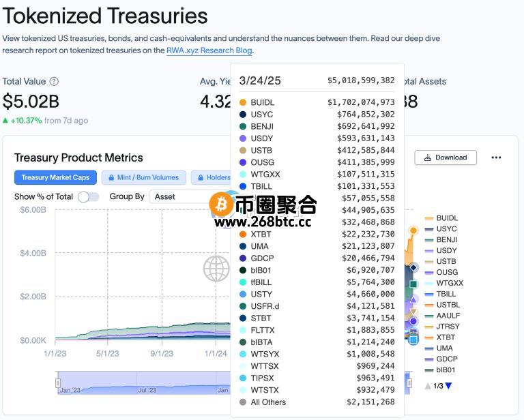Viewport: 524px width, 420px height.
Task: Click the $5.02B total value figure
Action: (x=31, y=102)
